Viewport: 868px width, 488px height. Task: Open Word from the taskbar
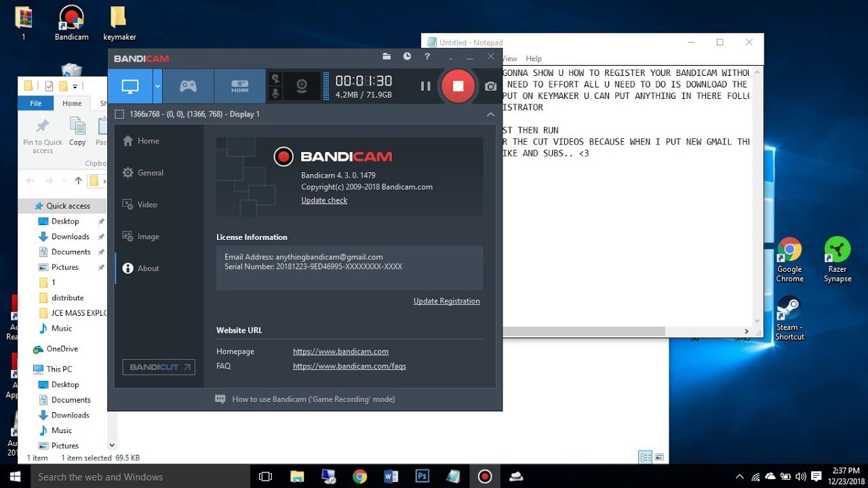click(391, 476)
